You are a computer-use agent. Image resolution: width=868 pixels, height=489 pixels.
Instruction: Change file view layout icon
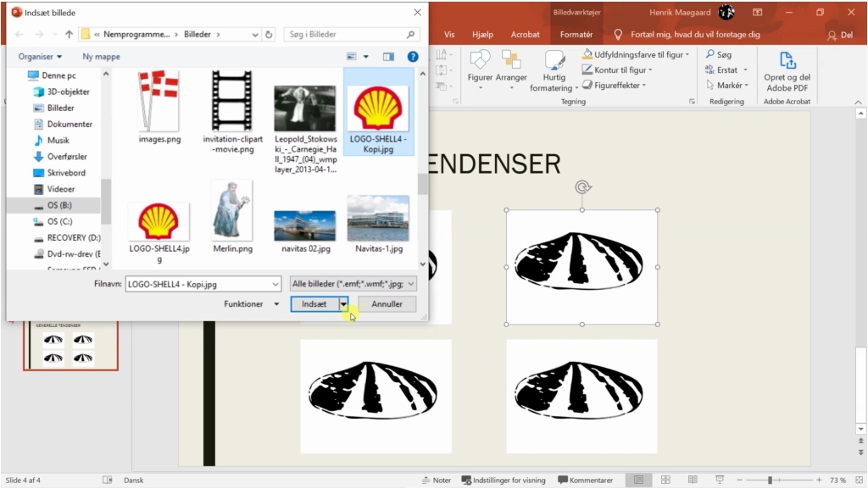click(x=352, y=57)
